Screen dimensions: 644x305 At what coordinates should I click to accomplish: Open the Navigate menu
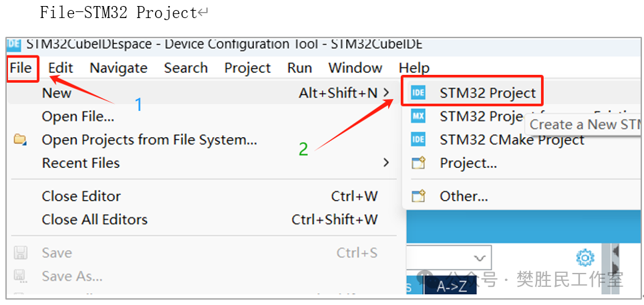pos(118,68)
